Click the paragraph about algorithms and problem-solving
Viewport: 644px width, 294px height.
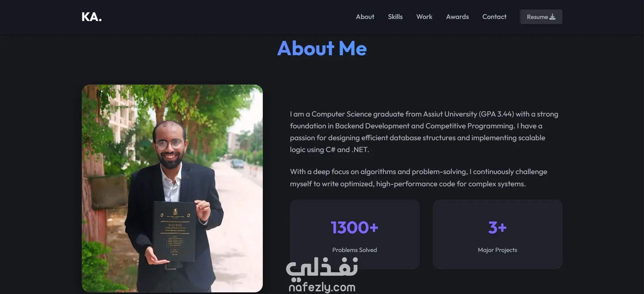pyautogui.click(x=418, y=177)
